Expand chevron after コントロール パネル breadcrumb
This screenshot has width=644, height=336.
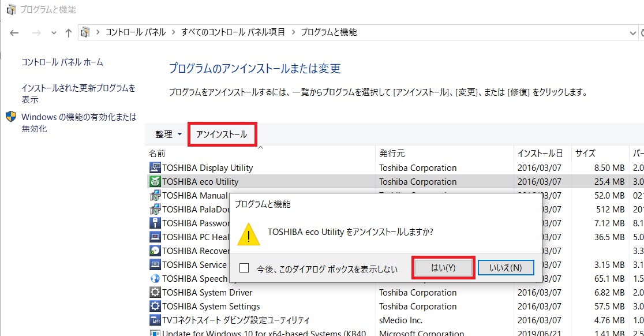click(x=173, y=32)
